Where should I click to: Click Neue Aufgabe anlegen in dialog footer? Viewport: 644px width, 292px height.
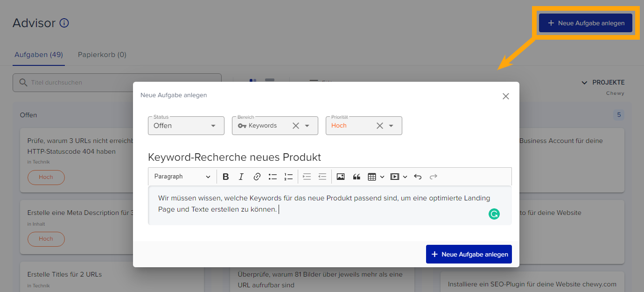469,254
